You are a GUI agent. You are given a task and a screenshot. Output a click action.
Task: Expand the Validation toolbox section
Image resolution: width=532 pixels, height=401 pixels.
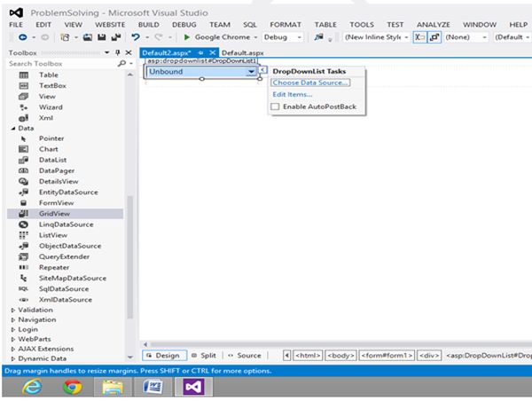coord(13,310)
